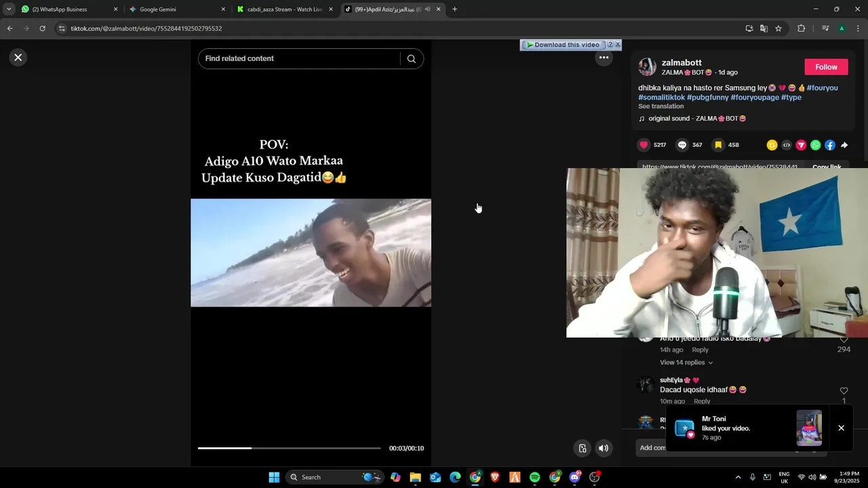
Task: Click Download this video button
Action: point(563,45)
